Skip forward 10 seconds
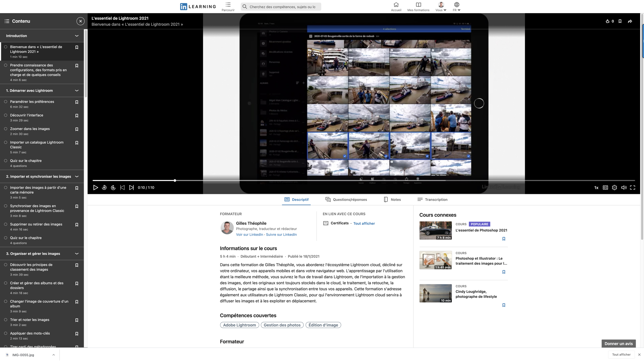 (x=113, y=188)
